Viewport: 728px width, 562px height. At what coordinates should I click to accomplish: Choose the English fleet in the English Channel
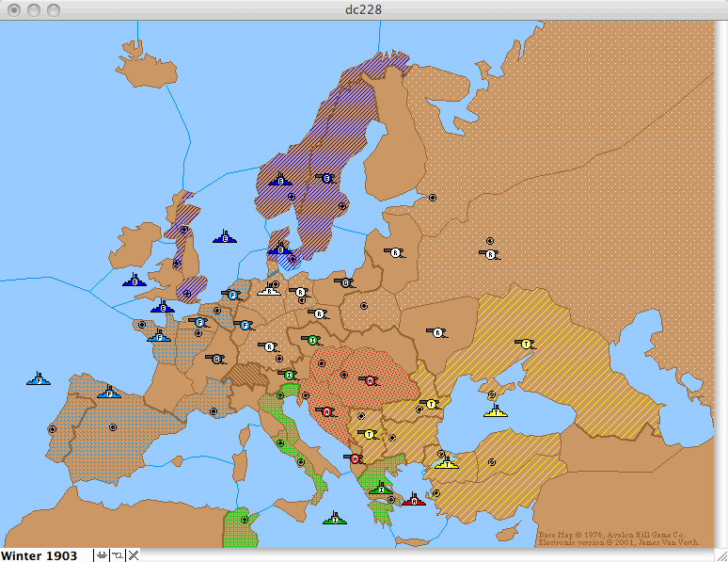click(163, 307)
